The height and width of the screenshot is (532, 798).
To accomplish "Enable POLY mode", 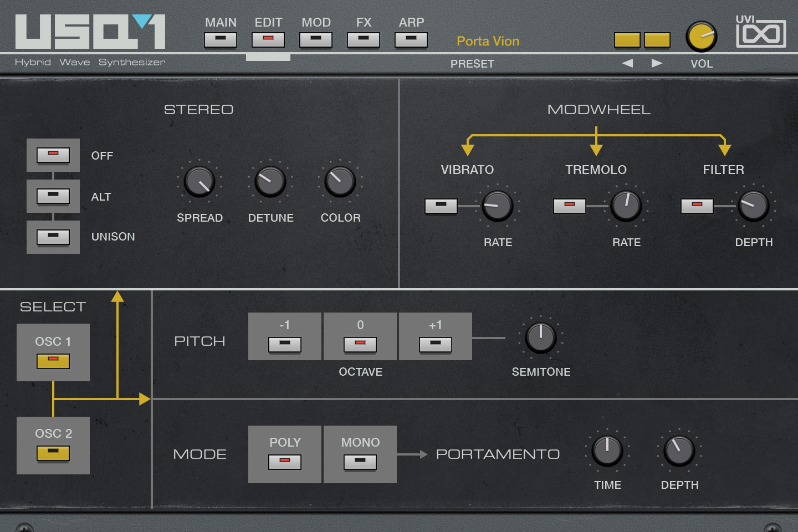I will point(285,462).
